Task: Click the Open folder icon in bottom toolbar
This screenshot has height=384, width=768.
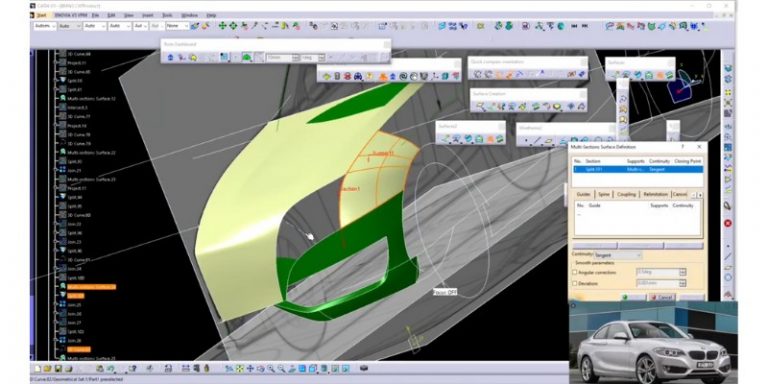Action: coord(48,368)
